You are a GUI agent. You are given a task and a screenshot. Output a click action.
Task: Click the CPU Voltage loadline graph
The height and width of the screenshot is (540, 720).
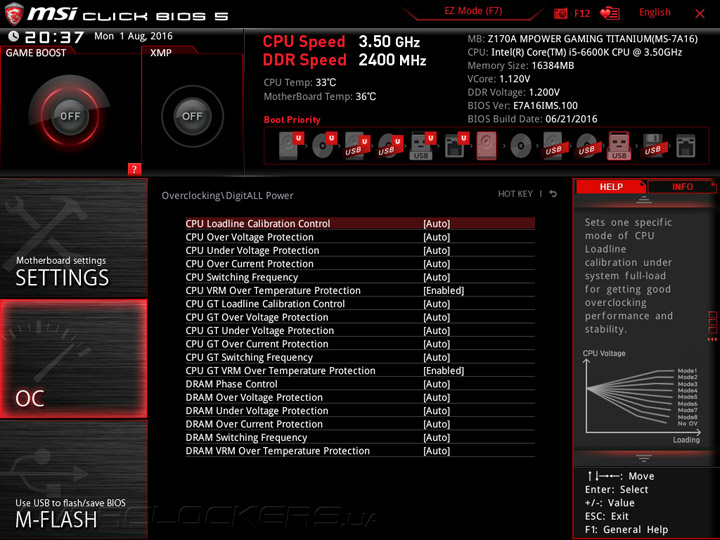pos(642,397)
